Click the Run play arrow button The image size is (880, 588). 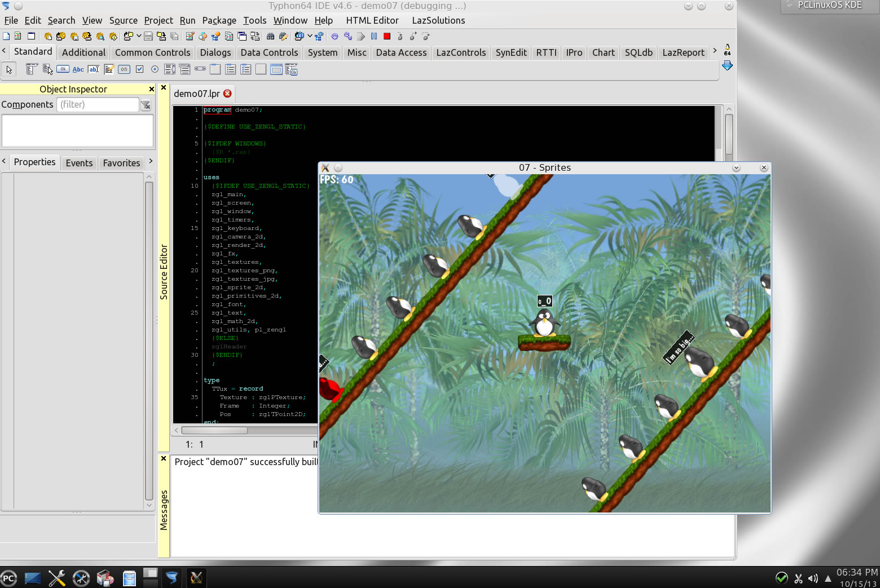(361, 36)
